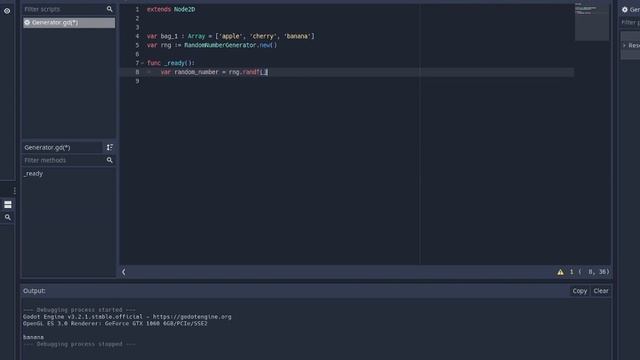Click the 'banana' output line
The image size is (640, 360).
point(33,337)
